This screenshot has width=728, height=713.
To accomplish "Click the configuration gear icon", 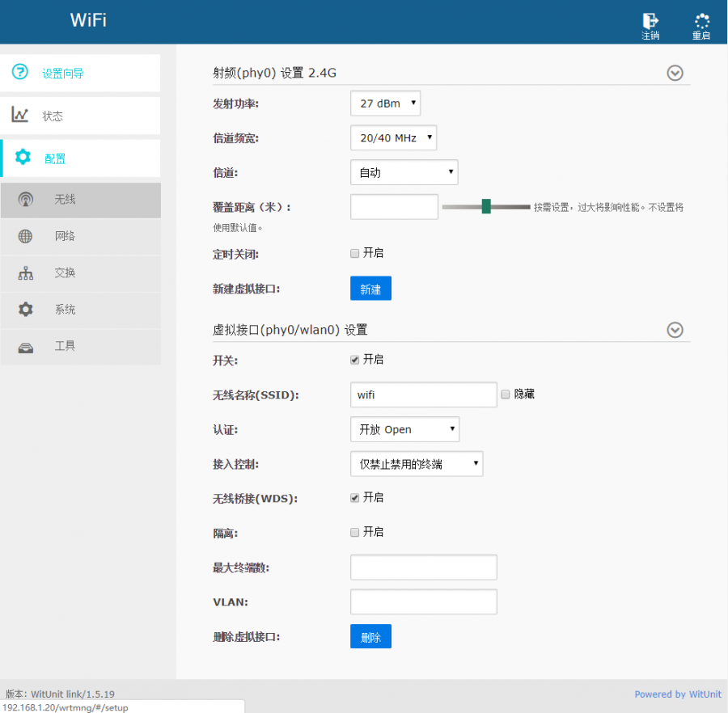I will 23,158.
